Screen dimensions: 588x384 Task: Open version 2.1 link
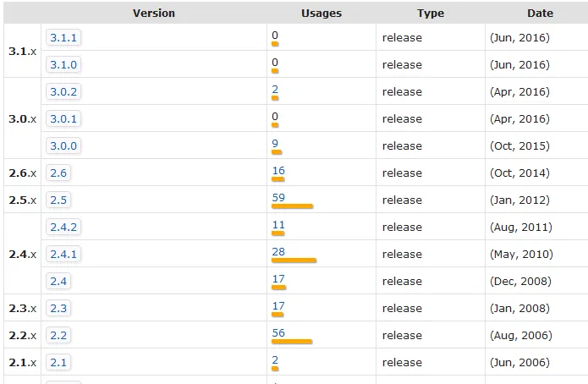pyautogui.click(x=58, y=363)
